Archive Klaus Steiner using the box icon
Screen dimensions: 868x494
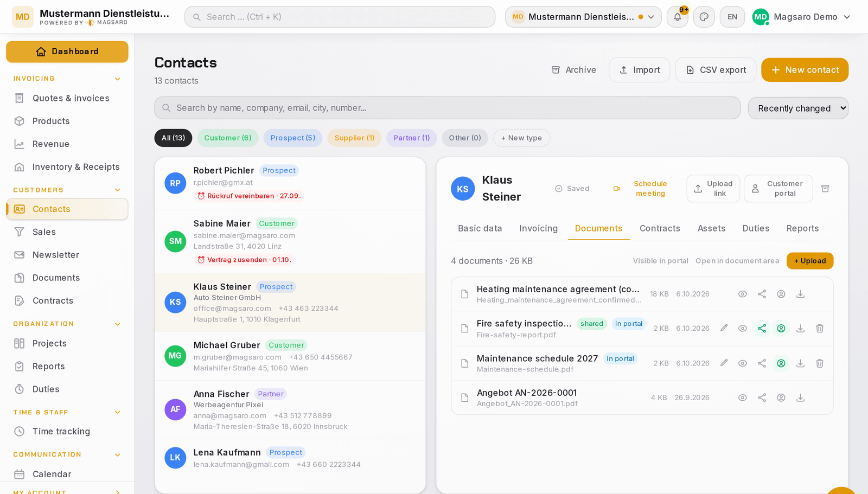825,189
